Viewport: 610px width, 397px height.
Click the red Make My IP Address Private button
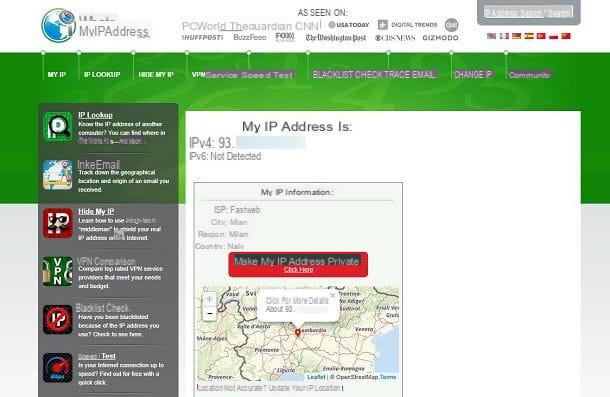point(298,265)
